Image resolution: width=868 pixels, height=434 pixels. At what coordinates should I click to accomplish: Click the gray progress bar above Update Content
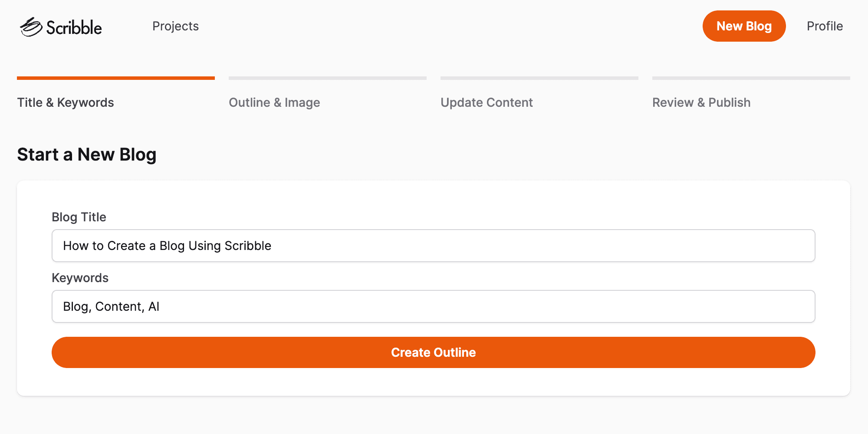point(539,78)
